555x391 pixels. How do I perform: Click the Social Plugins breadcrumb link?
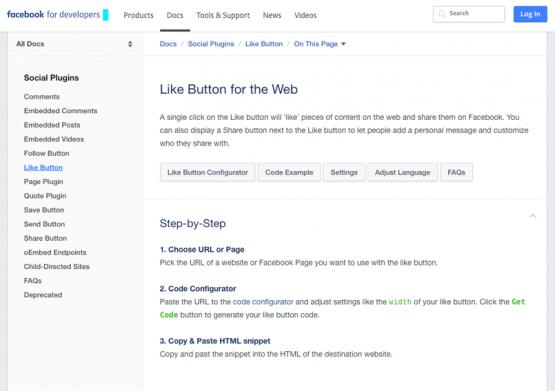click(x=211, y=44)
